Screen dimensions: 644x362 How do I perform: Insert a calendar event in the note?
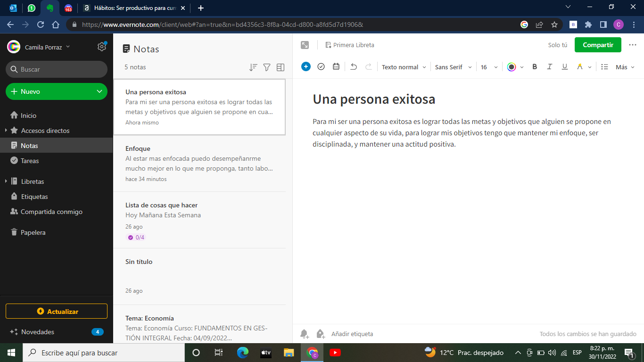336,67
